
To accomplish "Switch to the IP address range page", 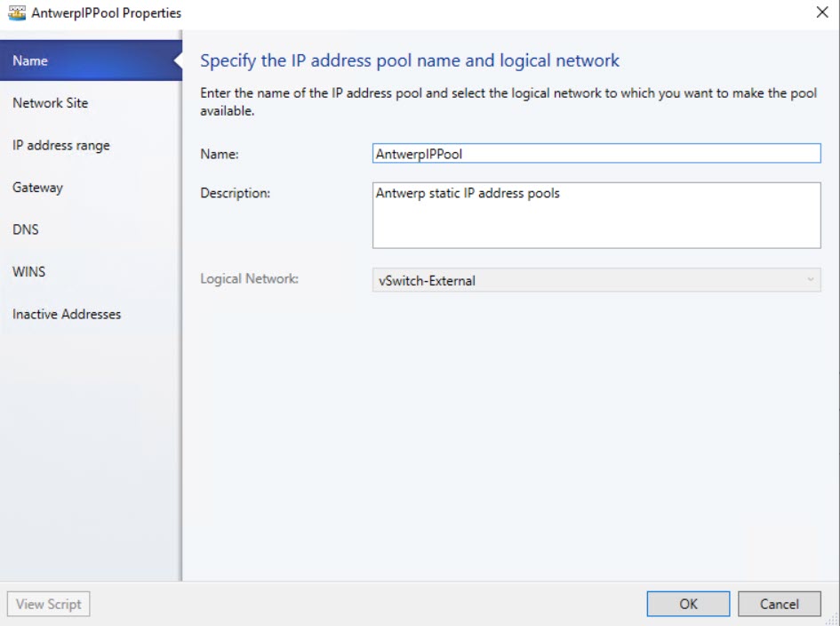I will click(x=61, y=145).
